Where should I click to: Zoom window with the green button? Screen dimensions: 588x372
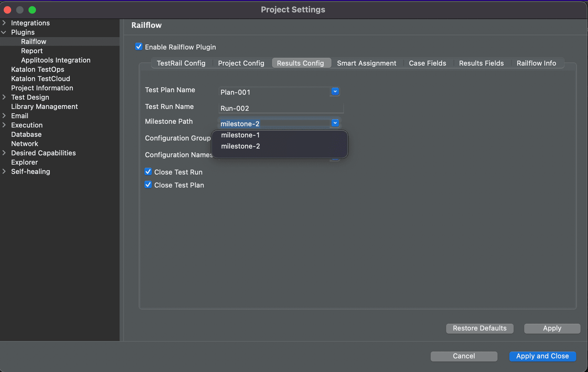32,10
